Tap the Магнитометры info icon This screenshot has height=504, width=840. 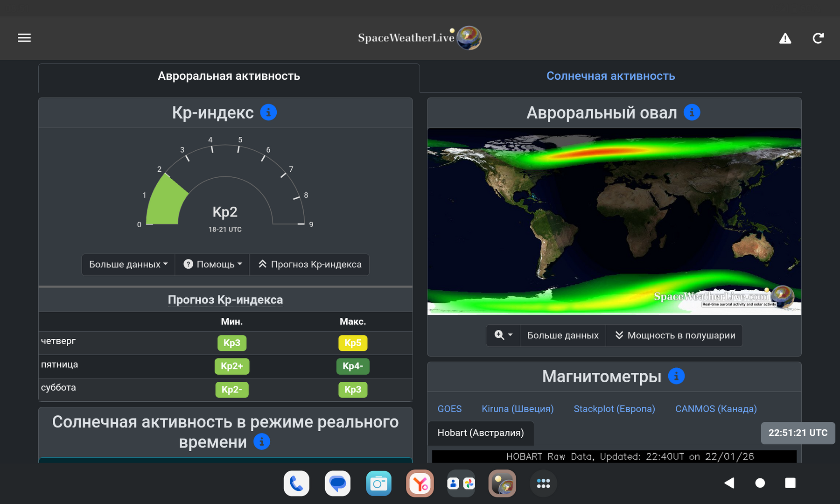(677, 376)
